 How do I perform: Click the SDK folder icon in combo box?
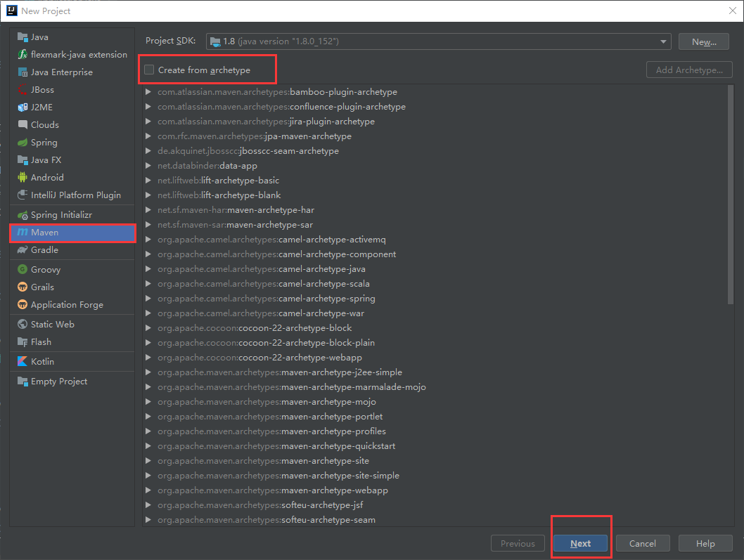(215, 41)
